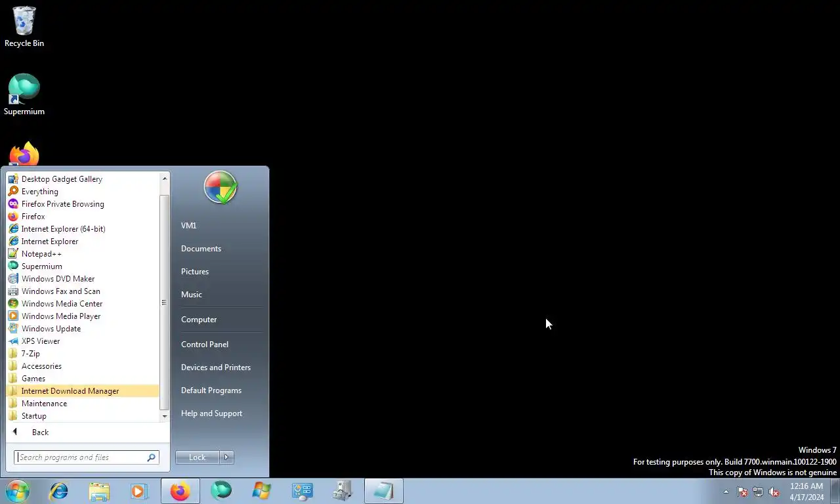Show hidden icons in system tray
This screenshot has height=504, width=840.
(x=726, y=492)
